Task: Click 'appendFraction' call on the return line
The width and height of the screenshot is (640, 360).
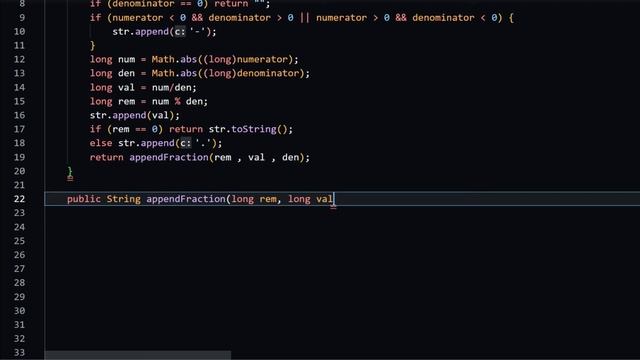Action: 169,157
